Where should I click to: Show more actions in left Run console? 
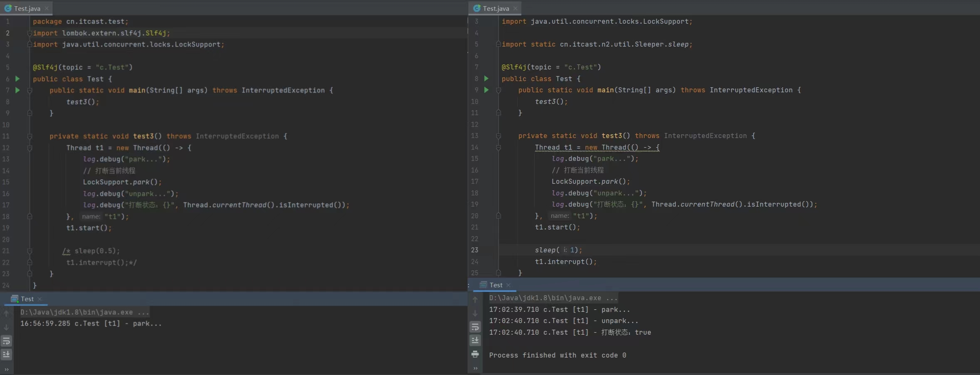(x=6, y=369)
